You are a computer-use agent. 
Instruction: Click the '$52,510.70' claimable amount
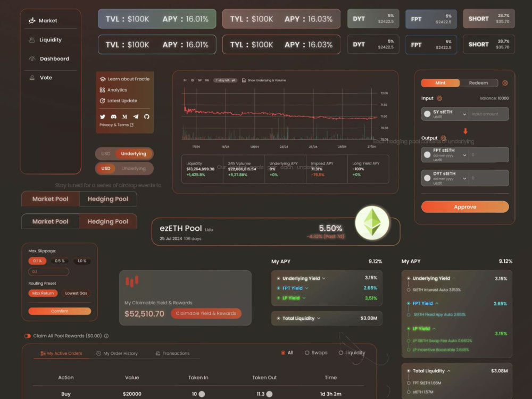click(x=144, y=314)
